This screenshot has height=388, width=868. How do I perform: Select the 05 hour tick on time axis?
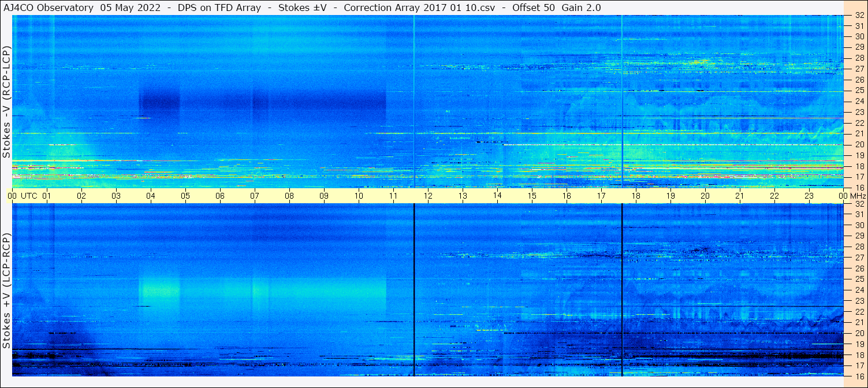click(x=185, y=196)
